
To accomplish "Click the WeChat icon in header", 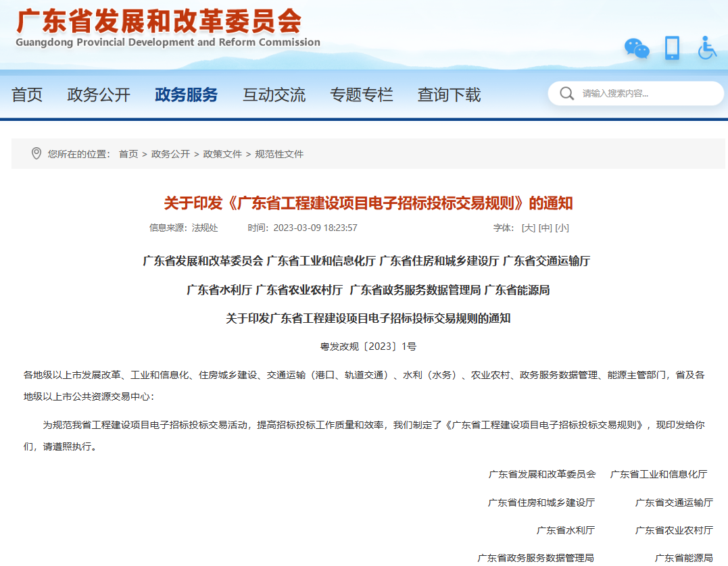I will (636, 48).
